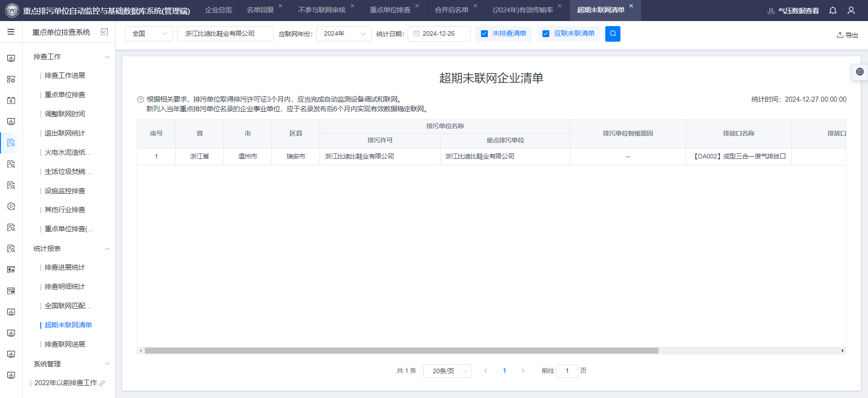Open 排查进展统计 menu item
Screen dimensions: 868x398
65,267
